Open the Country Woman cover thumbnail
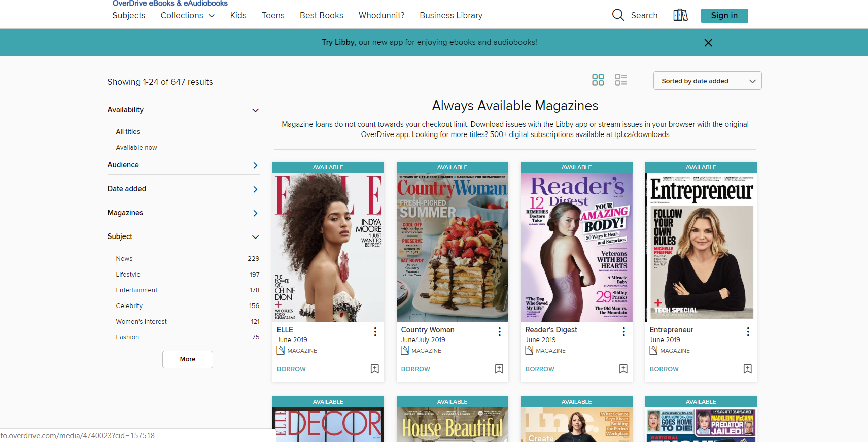This screenshot has height=442, width=868. 453,248
